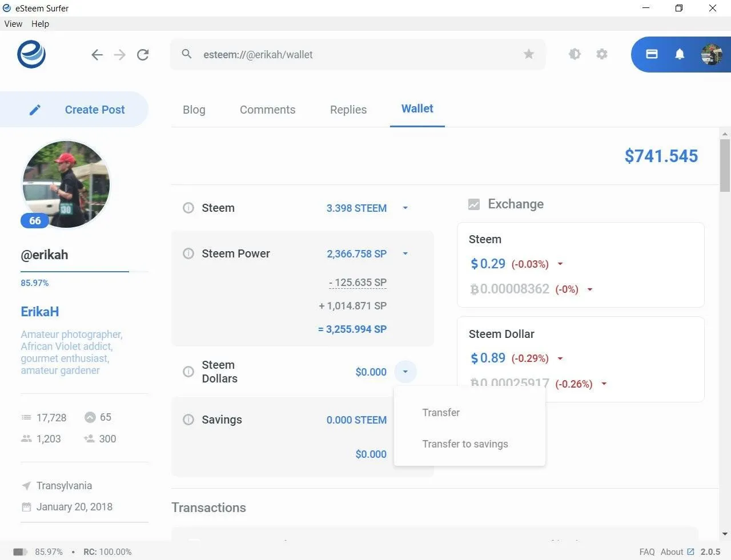Click version 2.0.5 in the footer
The height and width of the screenshot is (560, 731).
pyautogui.click(x=710, y=552)
